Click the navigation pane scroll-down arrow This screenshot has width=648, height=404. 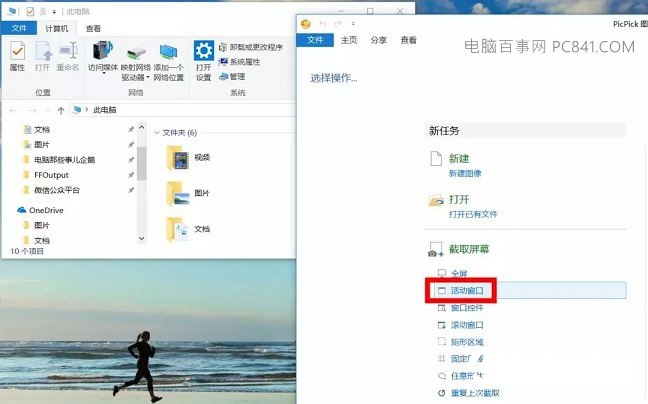(141, 238)
